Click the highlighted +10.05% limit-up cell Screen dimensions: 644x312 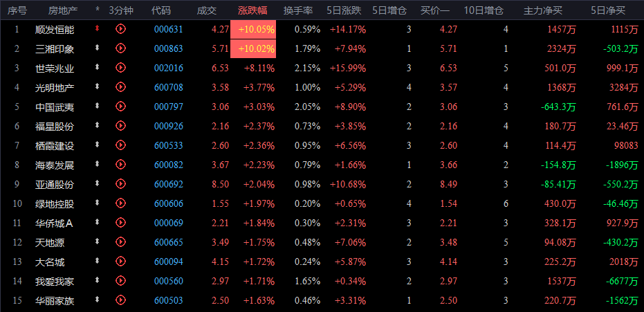tap(257, 29)
